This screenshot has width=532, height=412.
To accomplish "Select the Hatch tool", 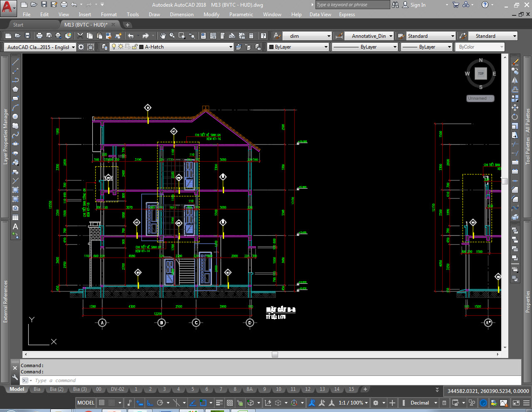I will (15, 190).
